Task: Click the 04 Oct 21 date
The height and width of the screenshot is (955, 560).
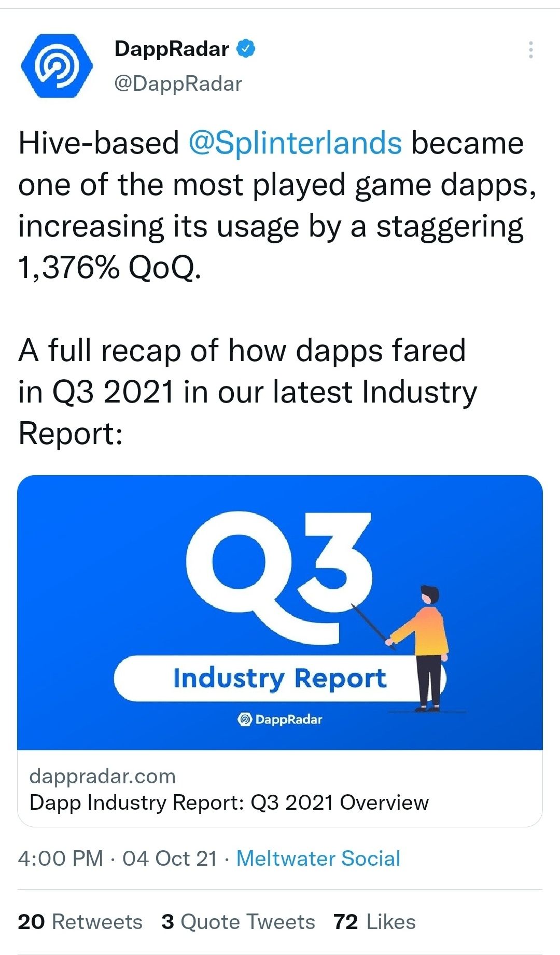Action: [170, 859]
